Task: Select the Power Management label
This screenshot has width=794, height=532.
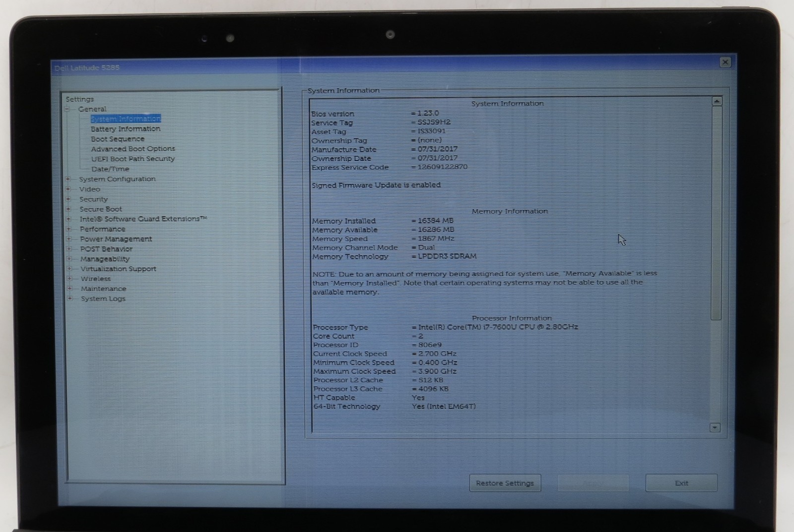Action: (x=116, y=239)
